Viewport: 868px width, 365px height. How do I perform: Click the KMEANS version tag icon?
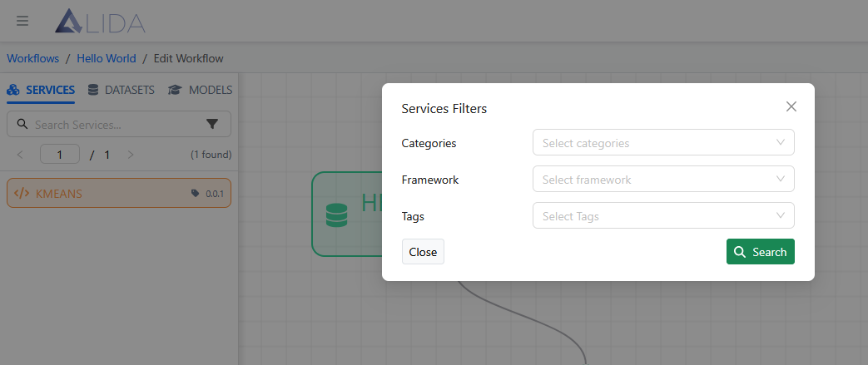[195, 194]
